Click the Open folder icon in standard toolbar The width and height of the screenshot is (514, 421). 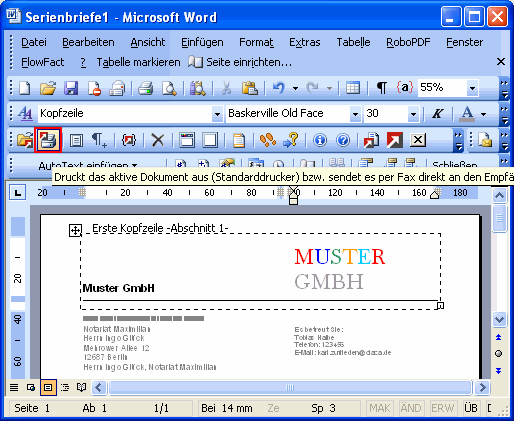coord(48,88)
